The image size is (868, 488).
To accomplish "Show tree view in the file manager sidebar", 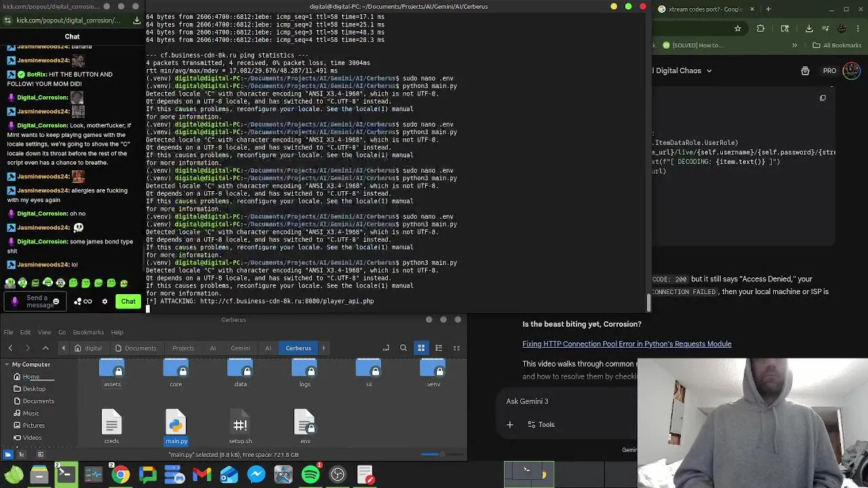I will pos(22,454).
